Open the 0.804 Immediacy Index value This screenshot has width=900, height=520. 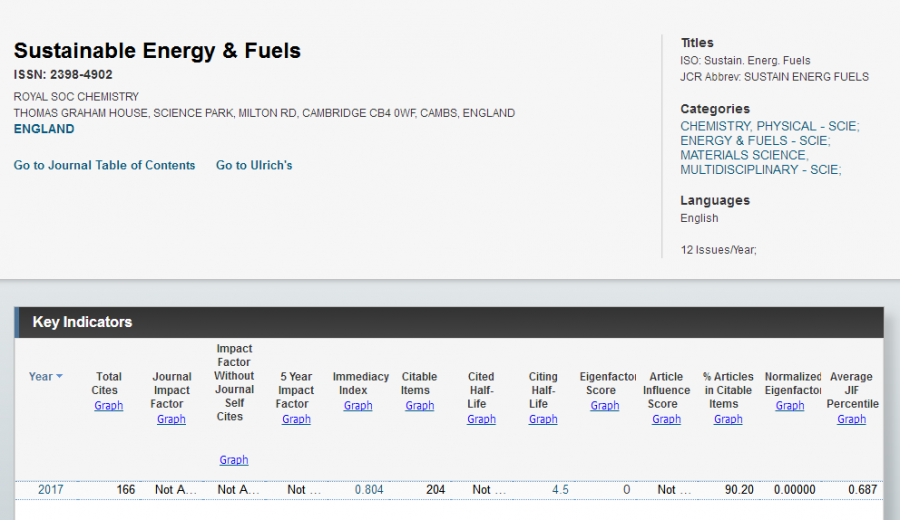click(369, 490)
